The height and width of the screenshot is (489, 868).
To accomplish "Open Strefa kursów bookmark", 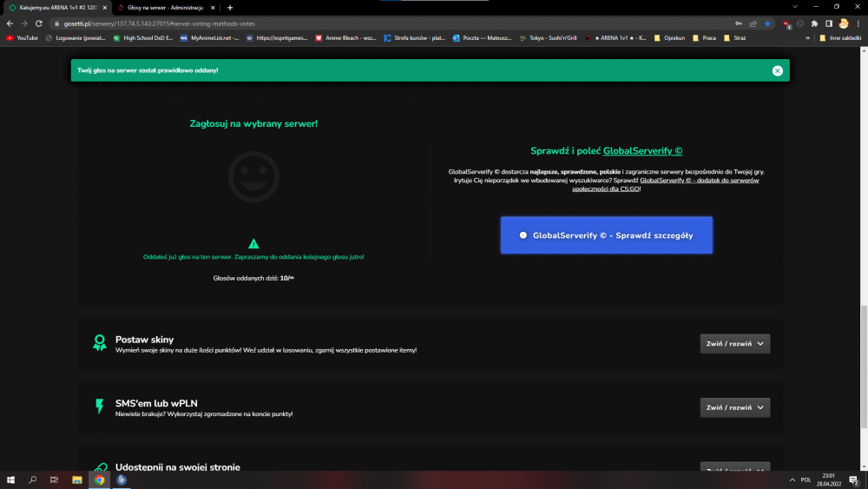I will [x=415, y=38].
